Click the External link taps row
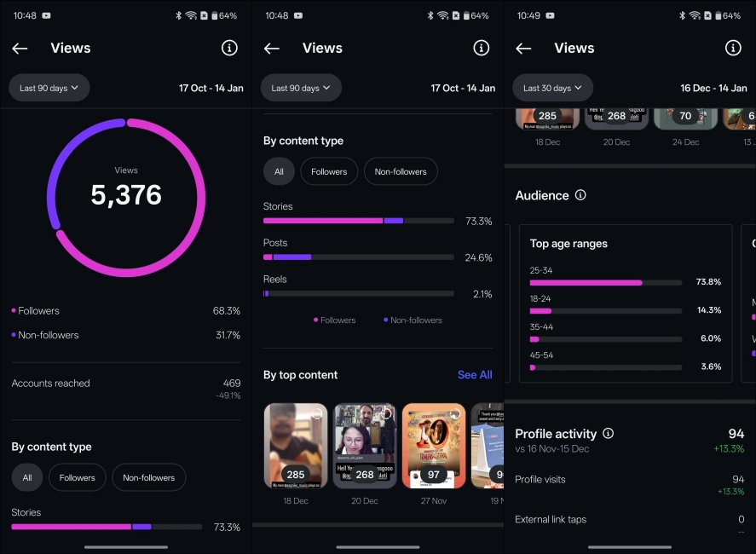756x554 pixels. point(552,519)
